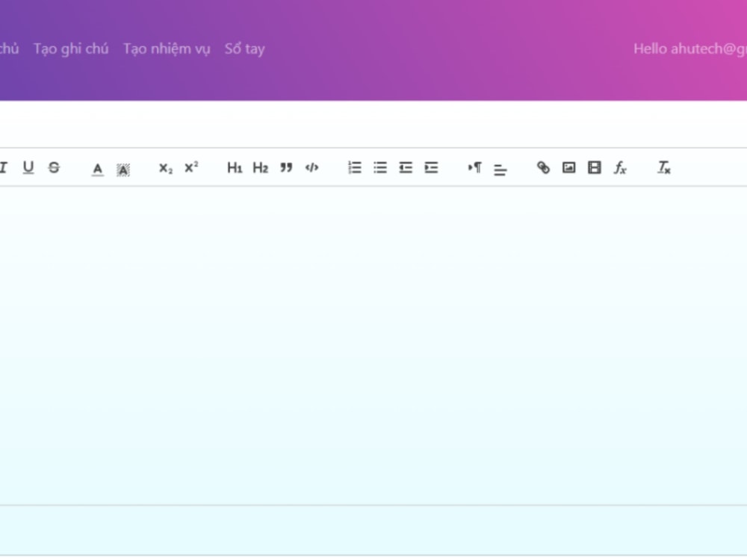Open the text background color picker
This screenshot has height=560, width=747.
pyautogui.click(x=123, y=169)
